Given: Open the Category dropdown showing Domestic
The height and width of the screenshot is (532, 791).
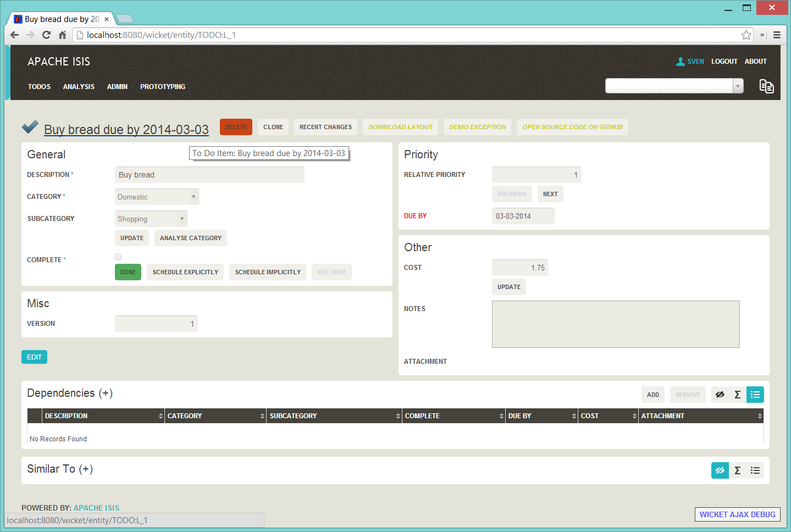Looking at the screenshot, I should [x=157, y=197].
